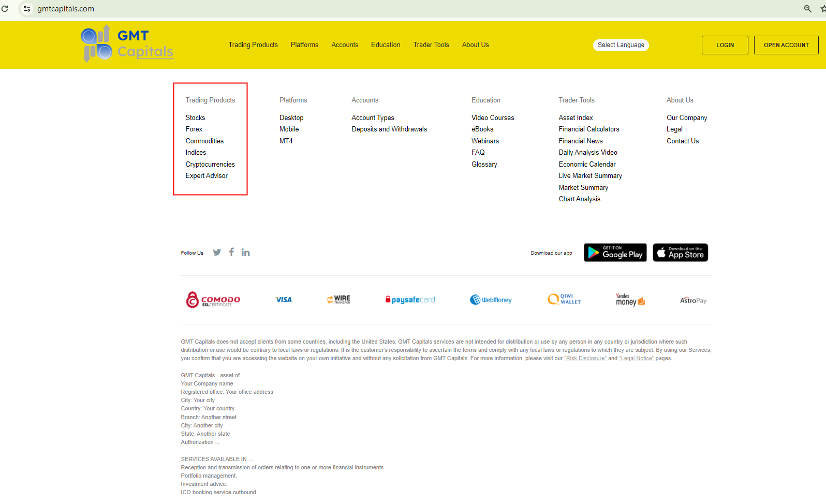826x504 pixels.
Task: Click the zoom magnifier icon in address bar
Action: pos(807,9)
